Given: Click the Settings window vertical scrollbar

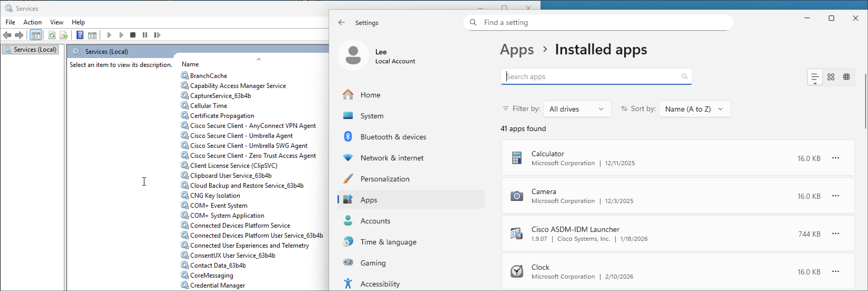Looking at the screenshot, I should click(865, 101).
